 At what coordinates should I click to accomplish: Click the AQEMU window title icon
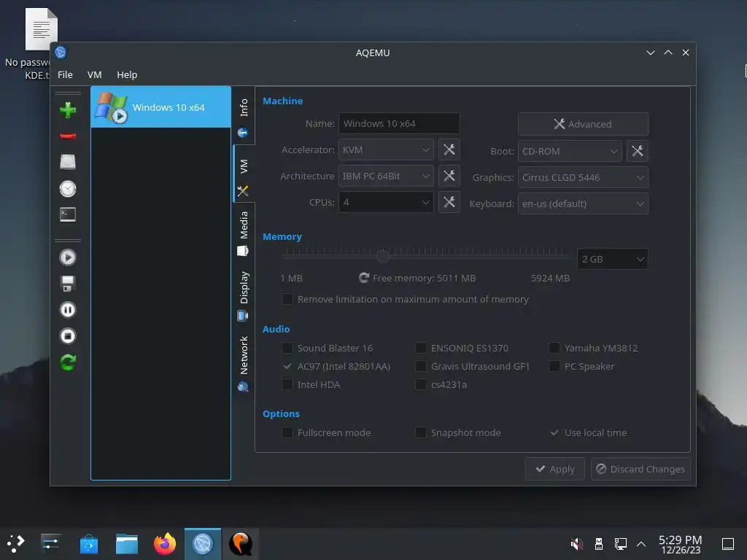(61, 52)
